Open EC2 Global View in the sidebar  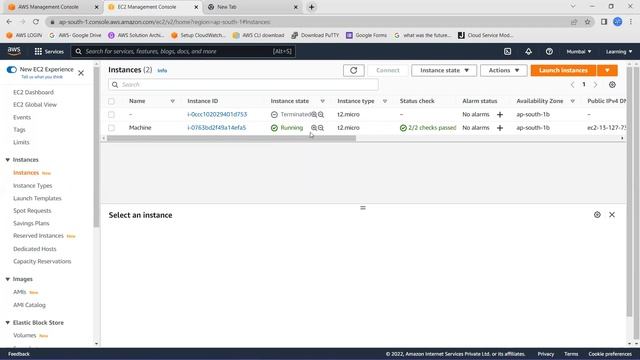pos(35,104)
